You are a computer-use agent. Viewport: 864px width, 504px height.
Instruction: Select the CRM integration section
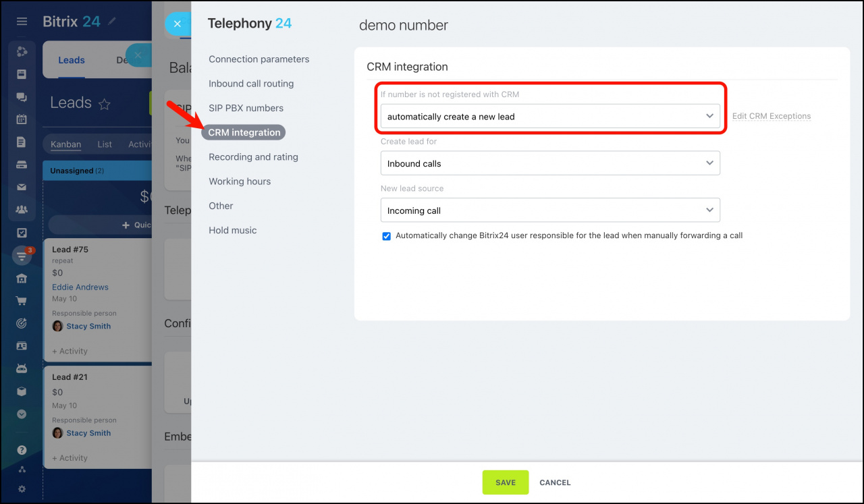tap(244, 132)
